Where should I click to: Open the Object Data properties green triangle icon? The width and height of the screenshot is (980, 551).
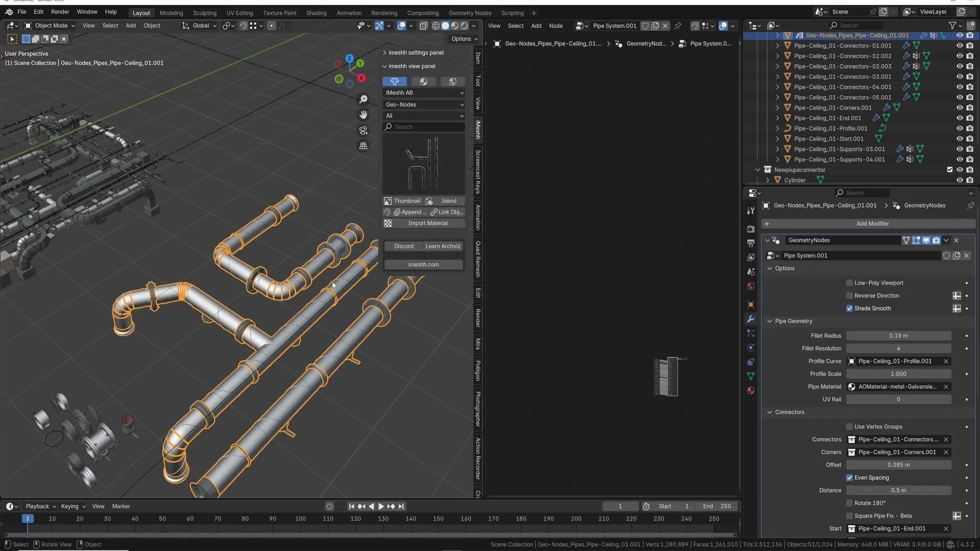(x=750, y=376)
